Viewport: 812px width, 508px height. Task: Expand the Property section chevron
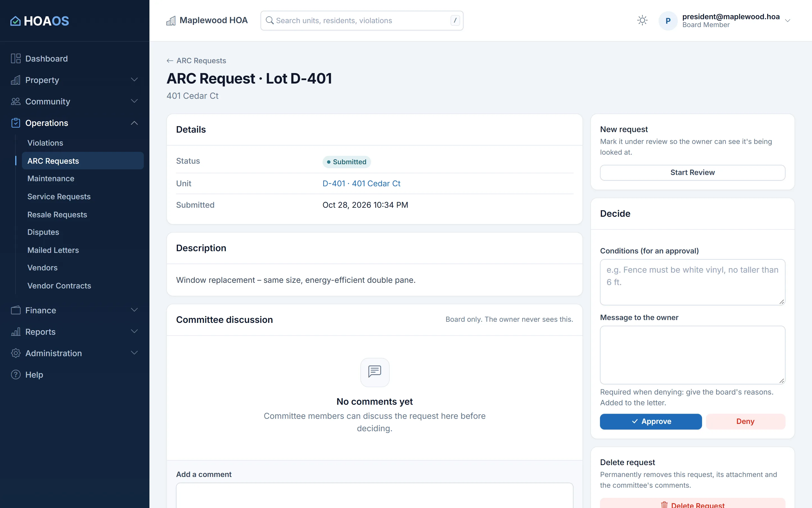click(x=134, y=80)
